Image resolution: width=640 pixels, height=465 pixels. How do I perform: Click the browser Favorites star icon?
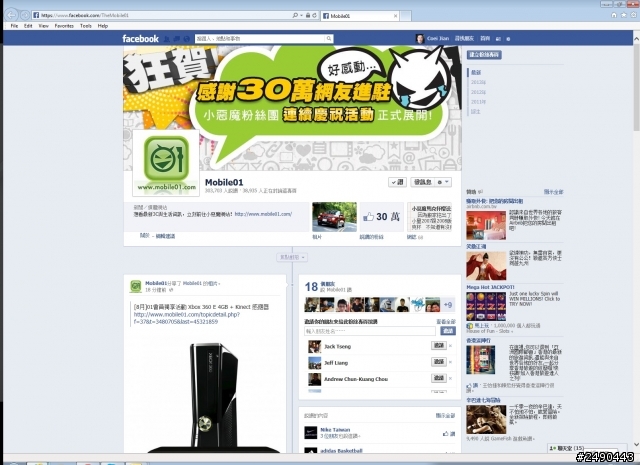click(624, 15)
